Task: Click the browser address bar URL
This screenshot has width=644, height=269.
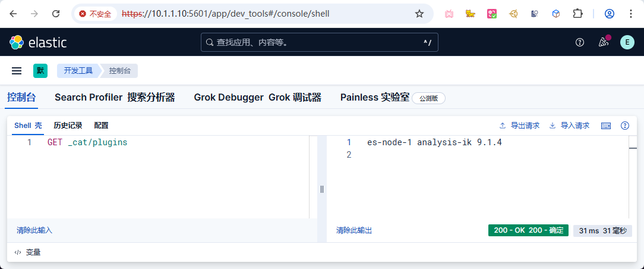Action: pyautogui.click(x=226, y=14)
